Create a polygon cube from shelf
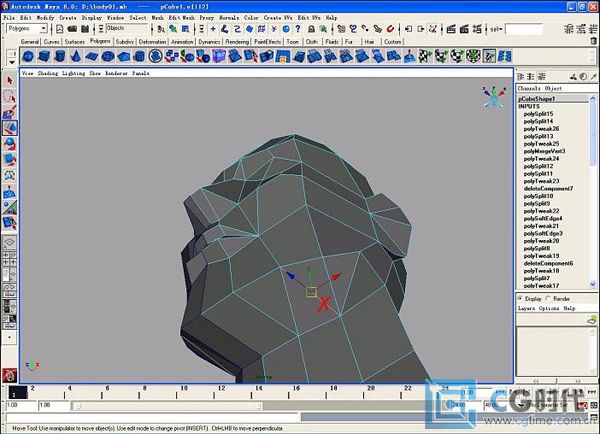Viewport: 600px width, 434px height. click(44, 57)
